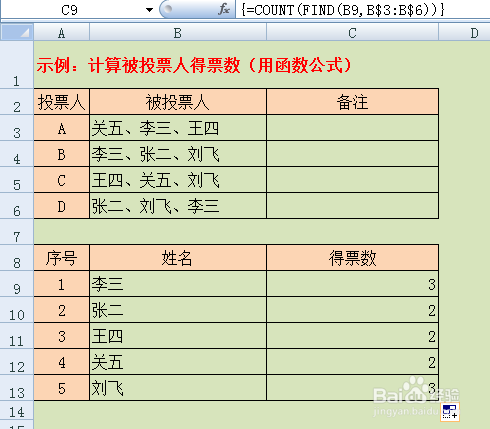The height and width of the screenshot is (429, 490).
Task: Click voter cell B in row 4
Action: coord(62,154)
